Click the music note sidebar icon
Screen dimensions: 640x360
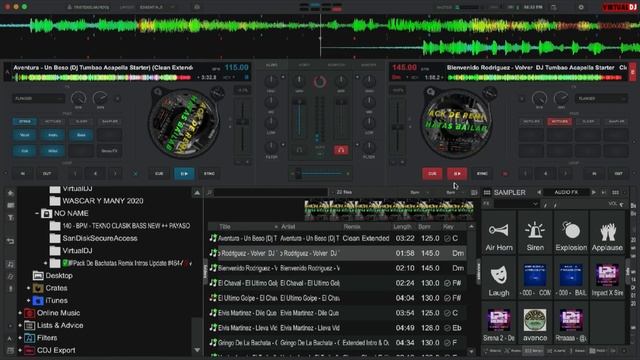coord(11,264)
